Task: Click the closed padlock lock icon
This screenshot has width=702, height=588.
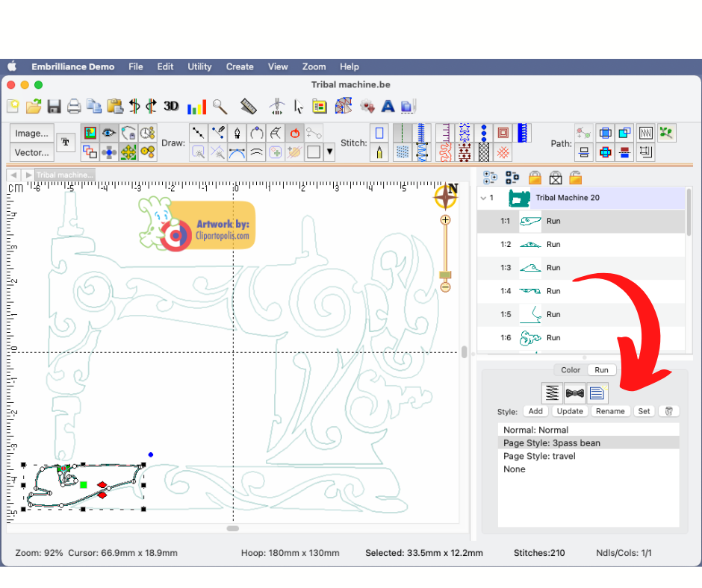Action: point(535,178)
